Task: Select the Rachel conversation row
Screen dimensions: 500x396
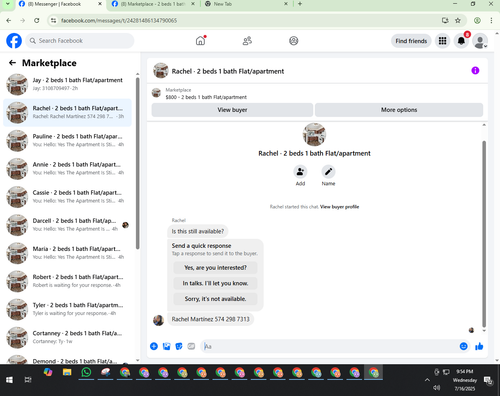Action: (x=68, y=113)
